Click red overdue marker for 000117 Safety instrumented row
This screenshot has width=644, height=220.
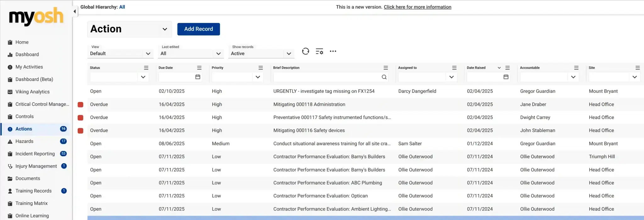pos(80,118)
